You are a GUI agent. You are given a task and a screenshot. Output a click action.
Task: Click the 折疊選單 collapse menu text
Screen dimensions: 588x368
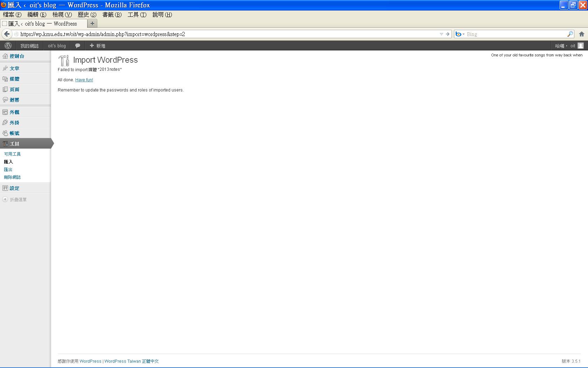pos(18,200)
